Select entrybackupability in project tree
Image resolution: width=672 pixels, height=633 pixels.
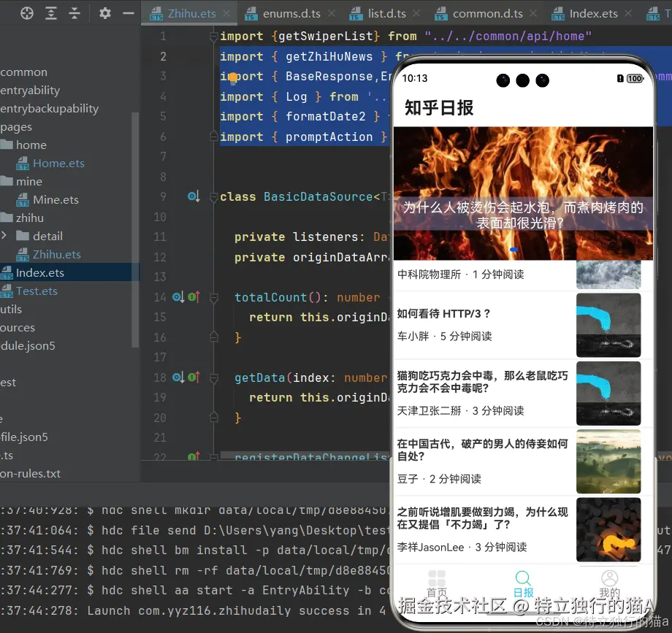click(49, 108)
